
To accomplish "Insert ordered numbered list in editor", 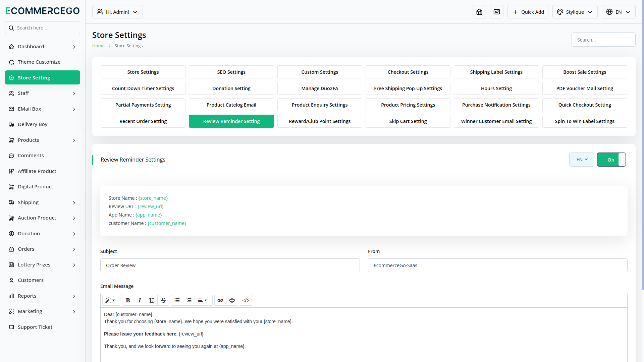I will click(189, 300).
